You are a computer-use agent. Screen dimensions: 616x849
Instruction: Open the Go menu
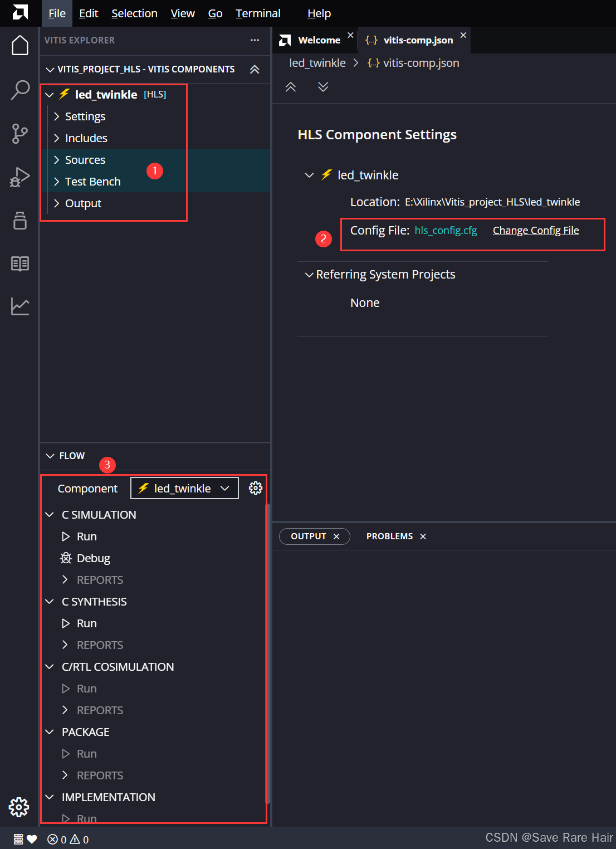tap(215, 13)
